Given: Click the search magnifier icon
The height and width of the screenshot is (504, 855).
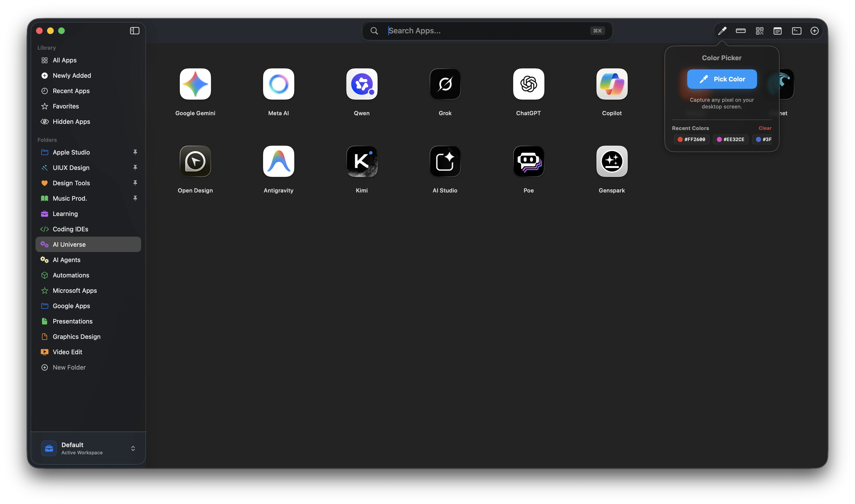Looking at the screenshot, I should pyautogui.click(x=374, y=31).
